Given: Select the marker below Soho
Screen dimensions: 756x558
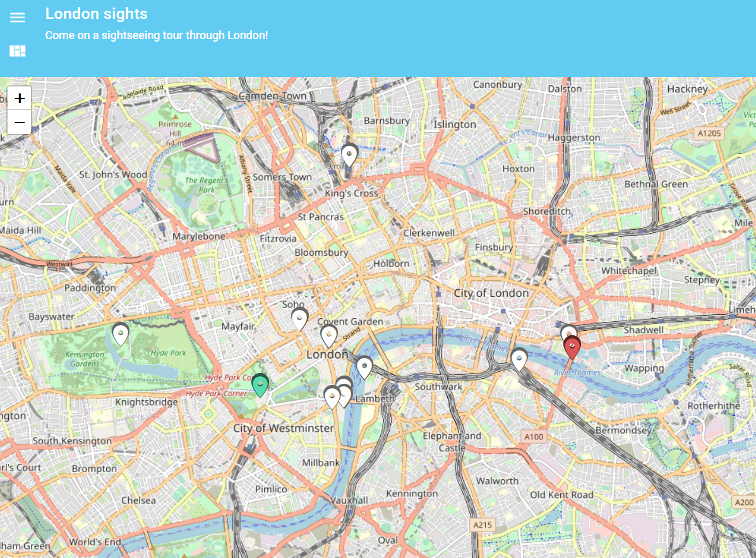Looking at the screenshot, I should pyautogui.click(x=299, y=319).
